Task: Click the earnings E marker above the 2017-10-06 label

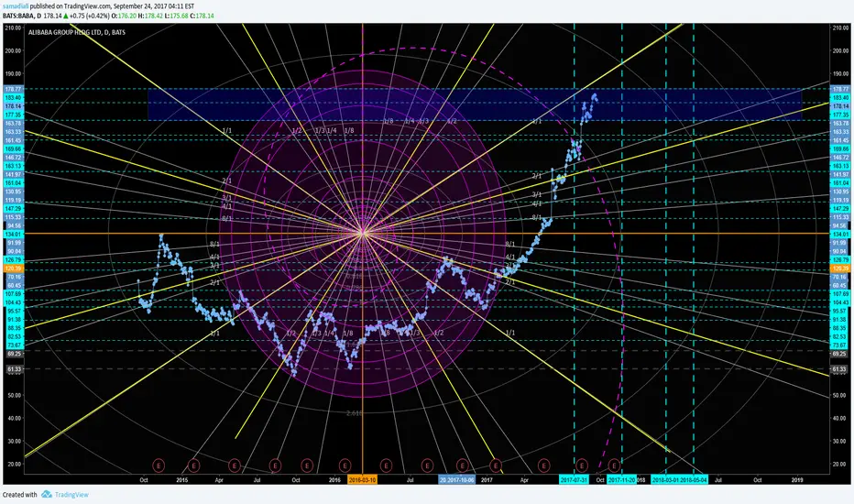Action: pyautogui.click(x=462, y=466)
